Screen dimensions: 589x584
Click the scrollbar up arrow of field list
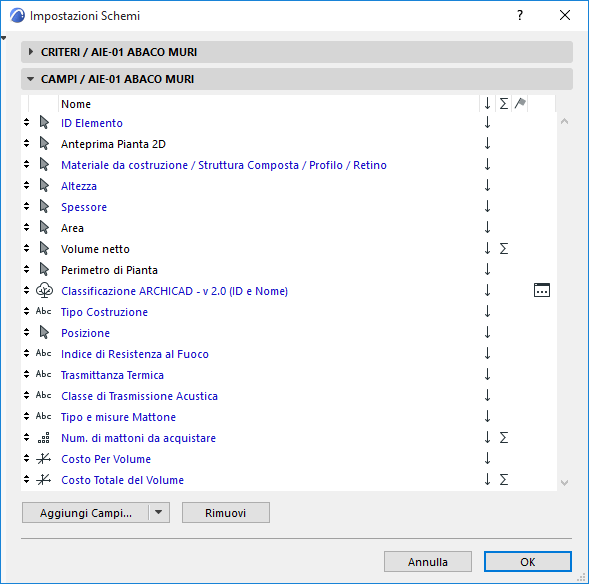[564, 121]
